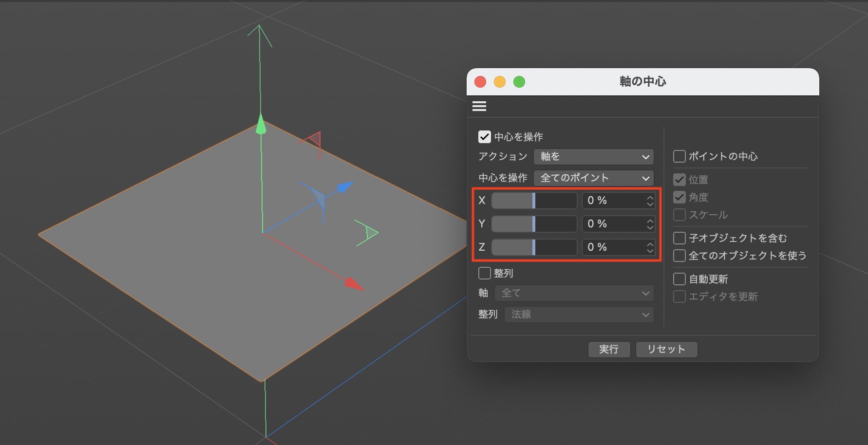
Task: Click the 実行 button
Action: coord(609,349)
